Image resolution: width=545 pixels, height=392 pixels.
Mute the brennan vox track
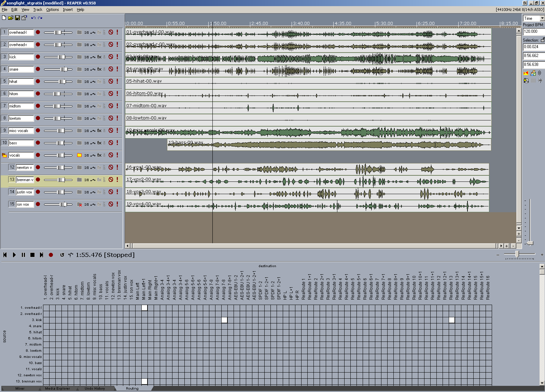click(111, 180)
